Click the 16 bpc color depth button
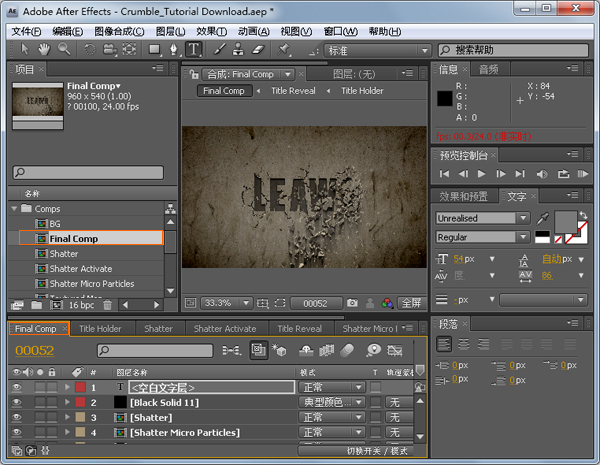 [82, 305]
